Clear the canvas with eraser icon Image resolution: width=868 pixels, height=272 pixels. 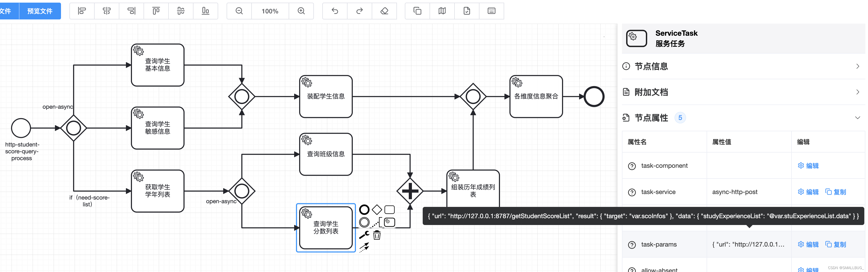coord(384,11)
